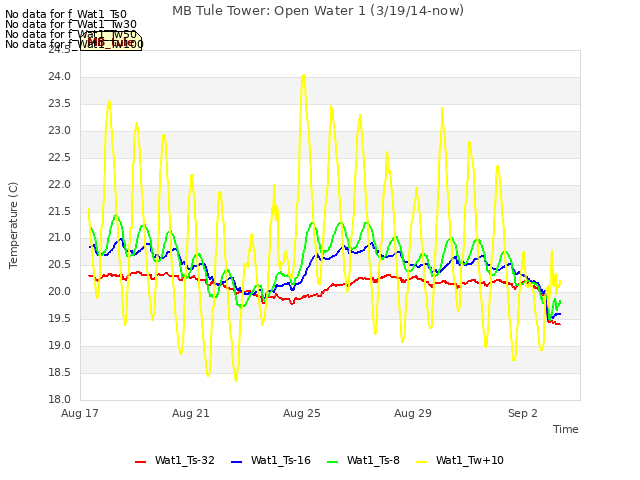Click the MB_tule tooltip label
This screenshot has height=480, width=640.
(x=111, y=42)
